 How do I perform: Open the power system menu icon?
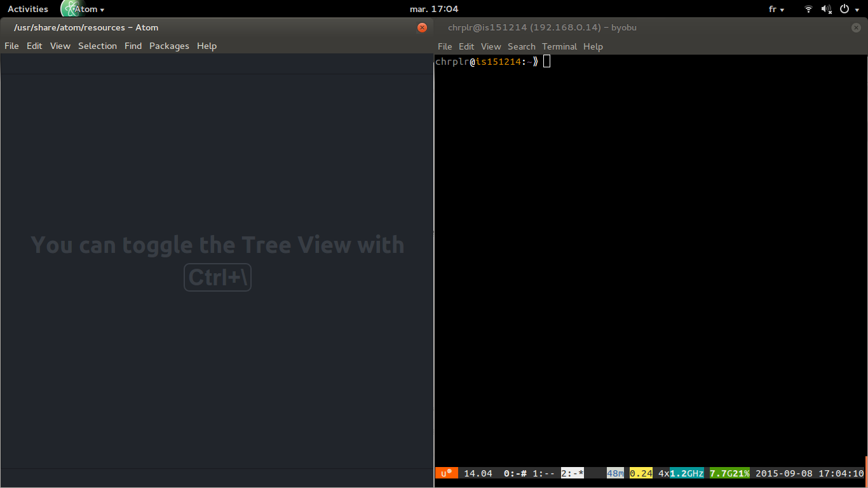pyautogui.click(x=844, y=9)
